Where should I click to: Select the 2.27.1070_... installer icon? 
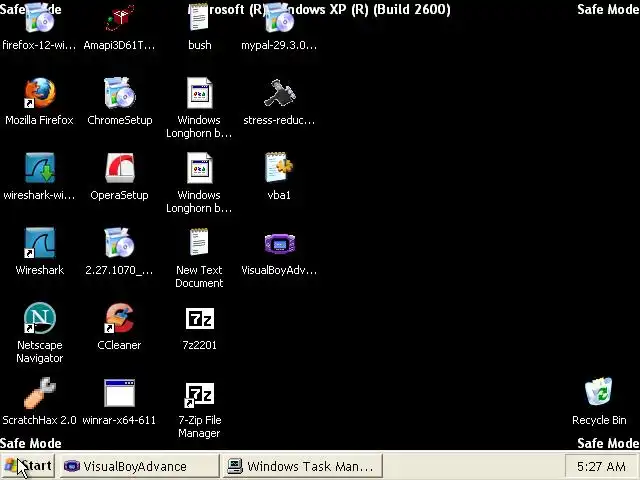pyautogui.click(x=119, y=243)
